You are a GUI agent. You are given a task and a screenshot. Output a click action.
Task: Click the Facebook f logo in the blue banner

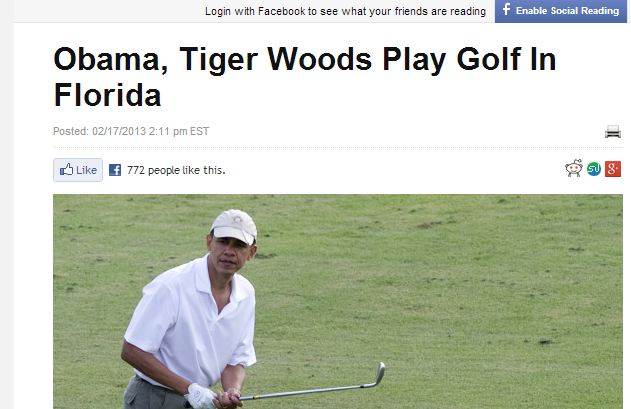pos(506,9)
